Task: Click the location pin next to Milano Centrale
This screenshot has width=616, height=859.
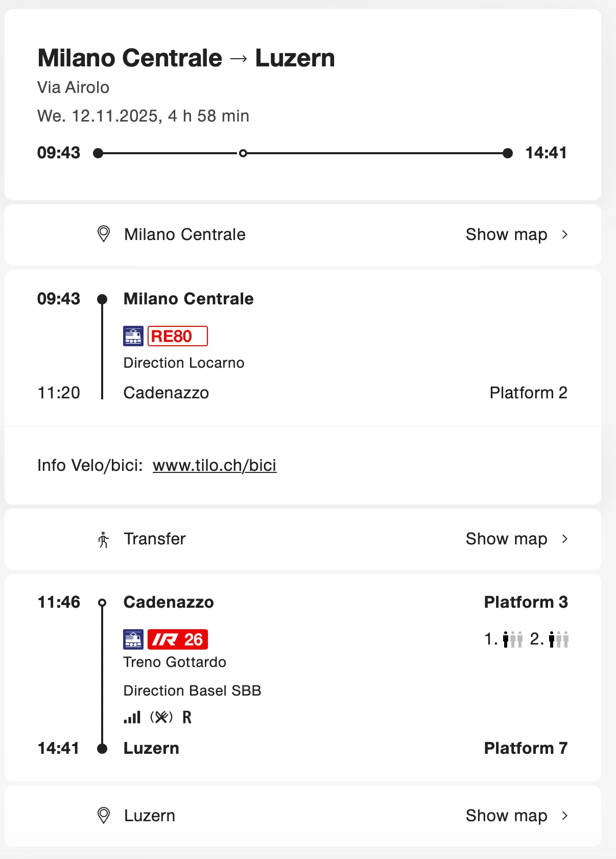Action: tap(104, 234)
